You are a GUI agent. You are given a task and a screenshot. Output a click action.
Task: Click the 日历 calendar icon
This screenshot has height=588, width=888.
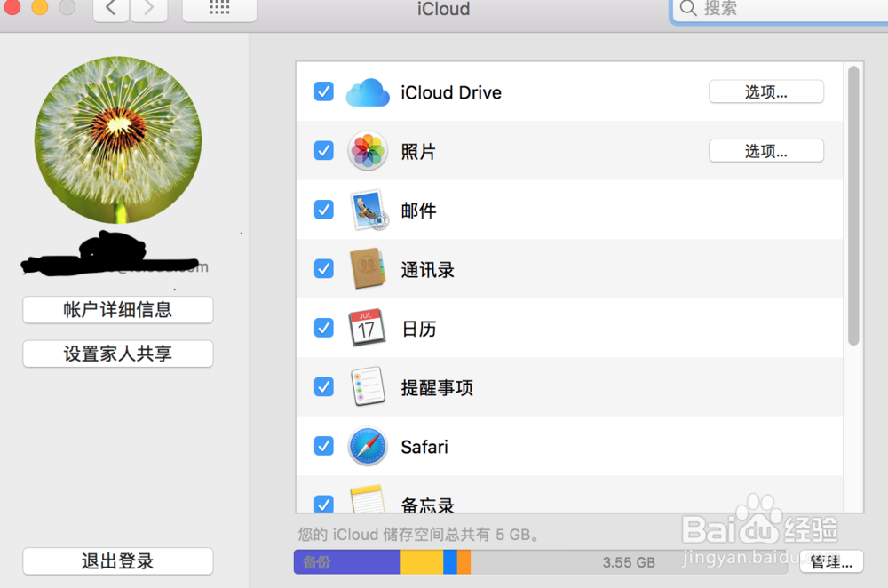coord(367,328)
